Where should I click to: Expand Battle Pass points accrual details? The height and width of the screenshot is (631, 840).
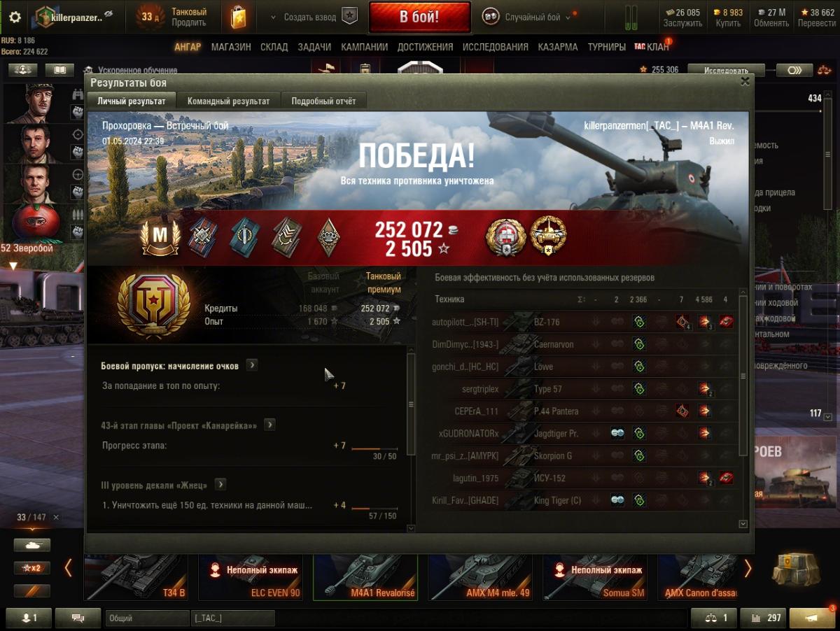[x=252, y=365]
